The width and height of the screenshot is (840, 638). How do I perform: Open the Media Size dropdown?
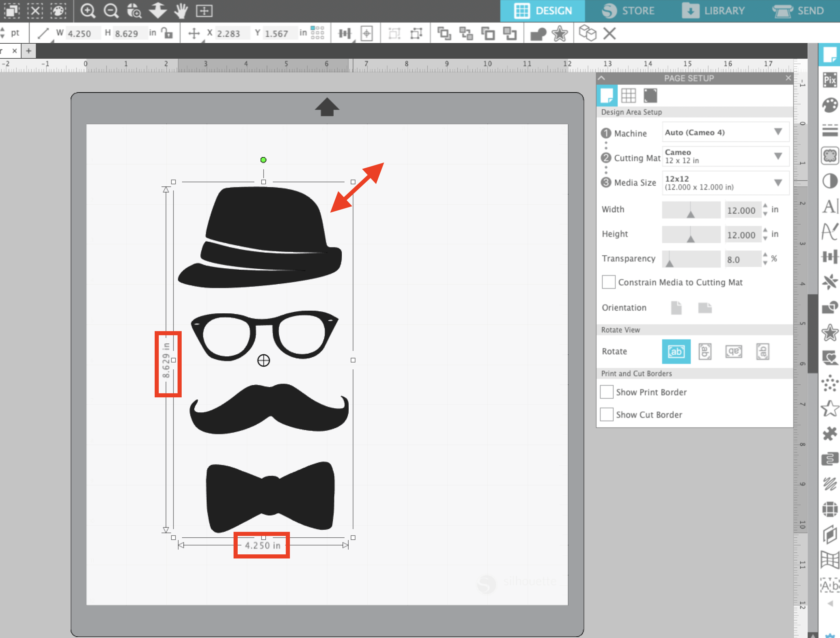point(778,183)
